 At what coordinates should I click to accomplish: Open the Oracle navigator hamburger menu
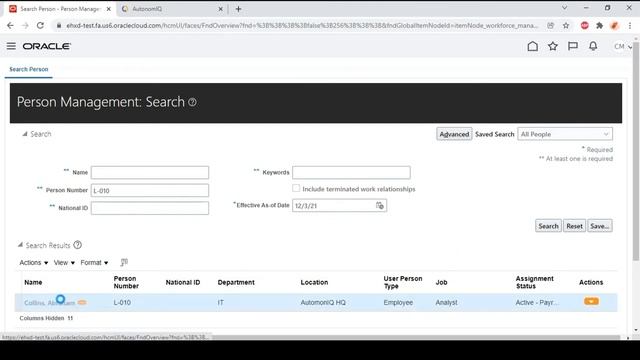coord(11,46)
